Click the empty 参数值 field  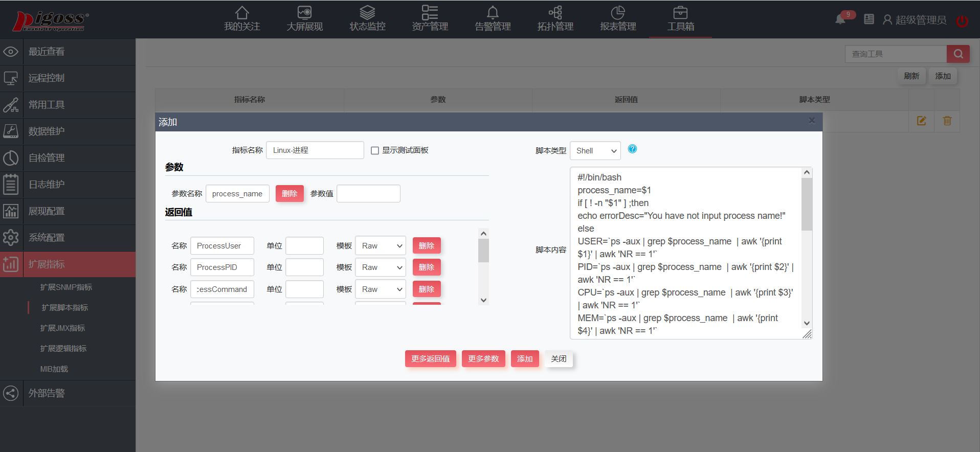pyautogui.click(x=368, y=194)
